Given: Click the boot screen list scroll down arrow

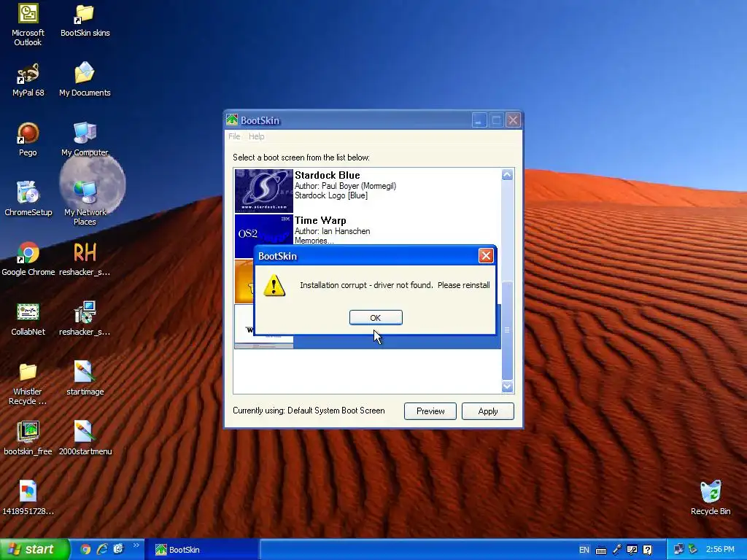Looking at the screenshot, I should 508,386.
